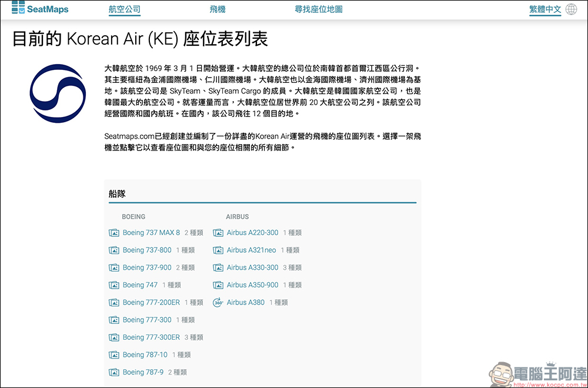
Task: Click the globe language icon
Action: click(x=571, y=9)
